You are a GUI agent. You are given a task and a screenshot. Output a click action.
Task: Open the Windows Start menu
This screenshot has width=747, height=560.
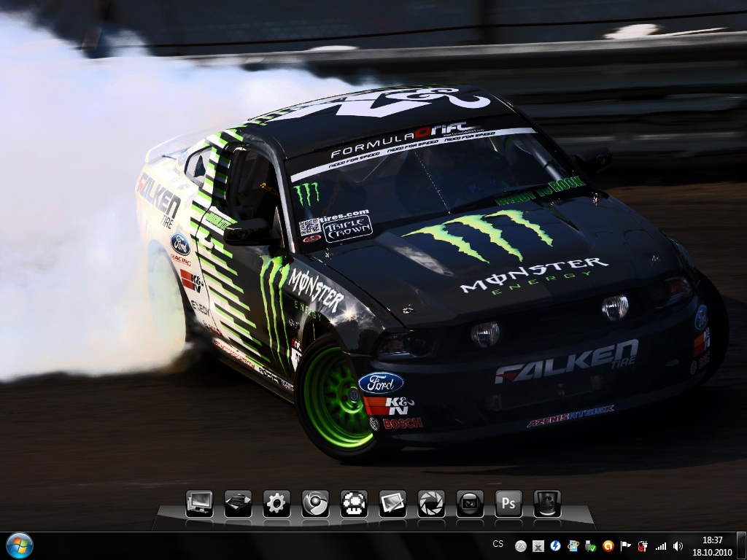click(20, 545)
